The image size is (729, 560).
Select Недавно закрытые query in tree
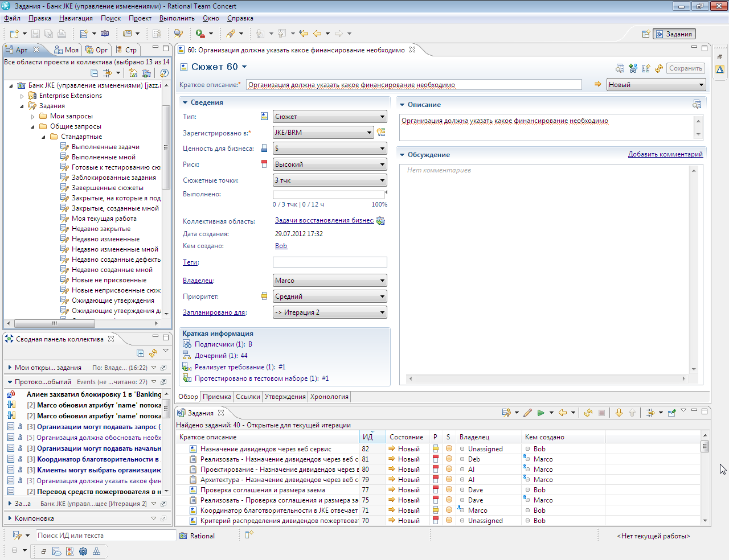pos(101,229)
